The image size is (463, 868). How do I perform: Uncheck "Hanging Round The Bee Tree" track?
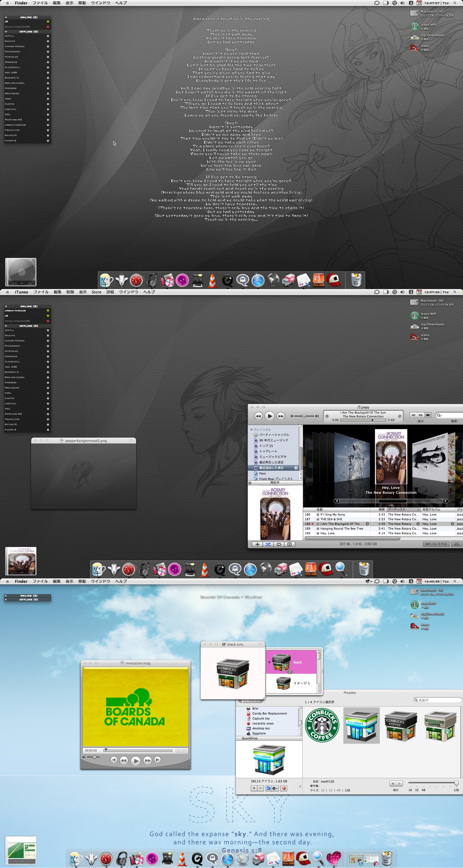(318, 529)
